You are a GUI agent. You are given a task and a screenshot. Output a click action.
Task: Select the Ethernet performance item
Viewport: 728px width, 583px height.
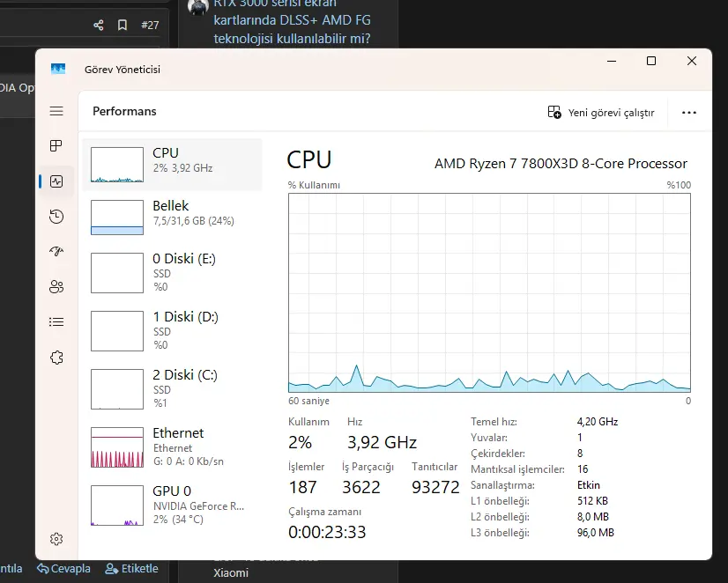pyautogui.click(x=172, y=446)
